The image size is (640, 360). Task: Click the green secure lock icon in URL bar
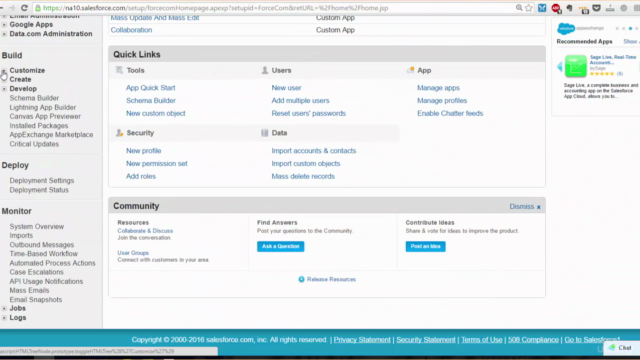point(38,8)
